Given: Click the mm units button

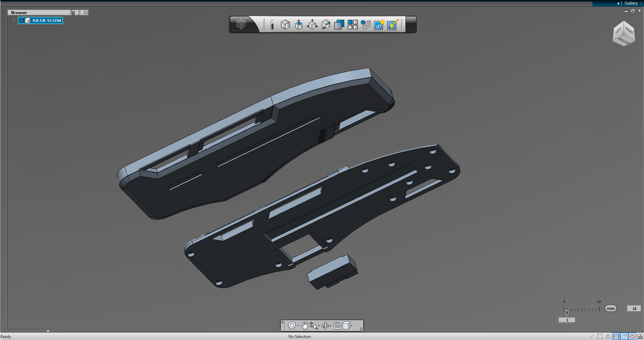Looking at the screenshot, I should (611, 309).
